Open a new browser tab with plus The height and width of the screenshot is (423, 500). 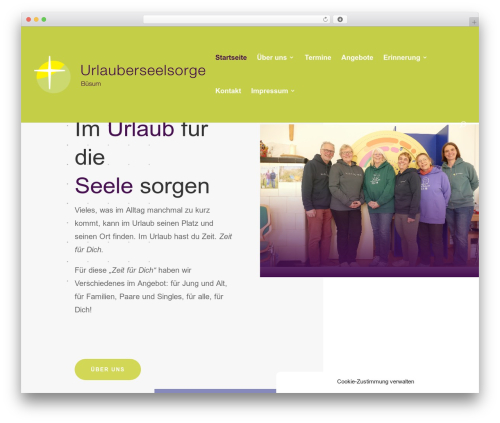click(x=474, y=22)
